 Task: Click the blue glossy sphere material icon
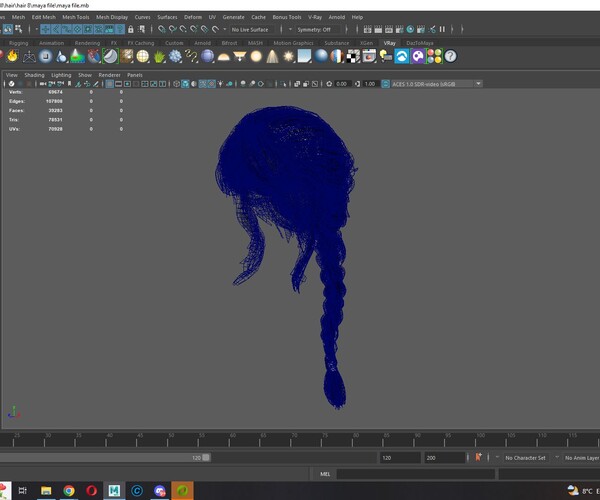(x=321, y=57)
